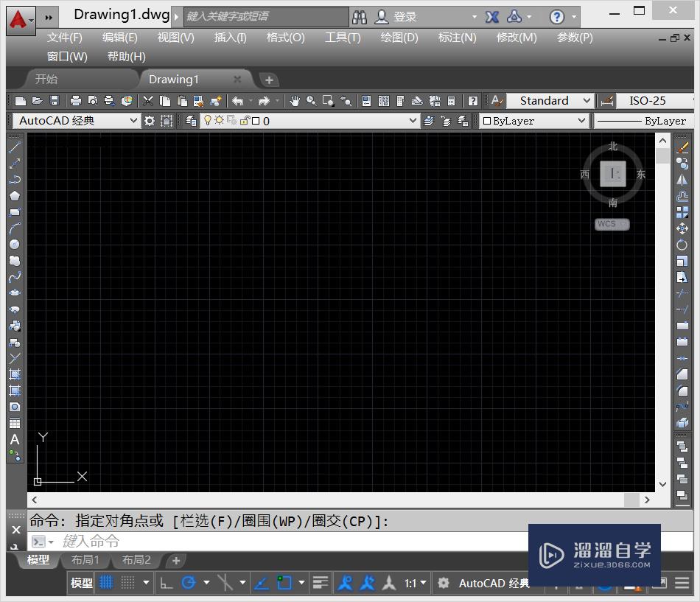Toggle grid display in status bar
700x602 pixels.
(x=106, y=583)
